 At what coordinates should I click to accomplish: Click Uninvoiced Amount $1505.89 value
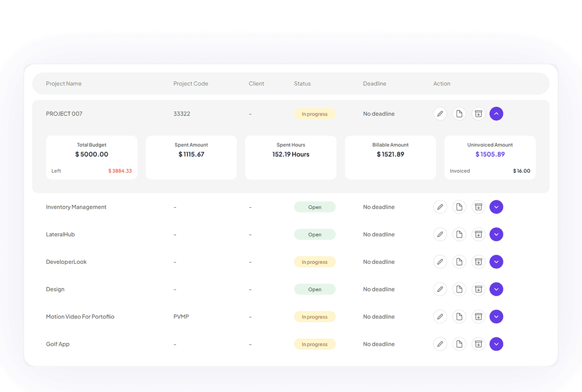tap(490, 154)
